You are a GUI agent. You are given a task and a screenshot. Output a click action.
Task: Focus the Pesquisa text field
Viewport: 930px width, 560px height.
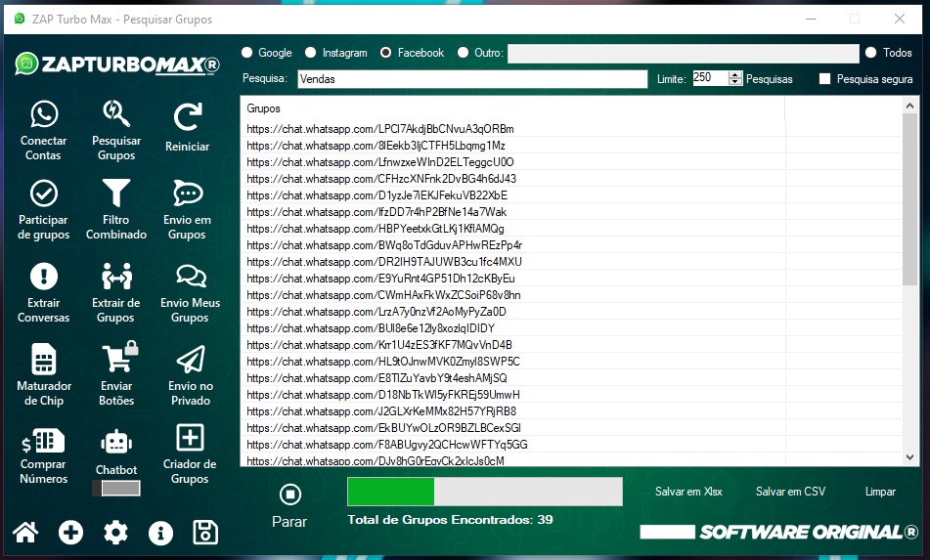point(470,79)
